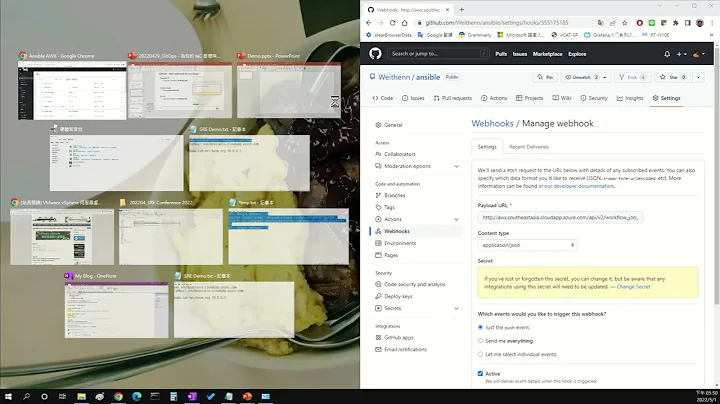Open the repository Code tab

point(382,98)
